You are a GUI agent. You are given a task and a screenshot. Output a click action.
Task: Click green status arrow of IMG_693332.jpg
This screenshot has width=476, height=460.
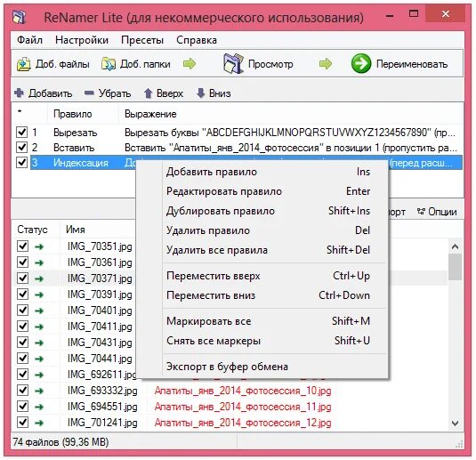(39, 391)
